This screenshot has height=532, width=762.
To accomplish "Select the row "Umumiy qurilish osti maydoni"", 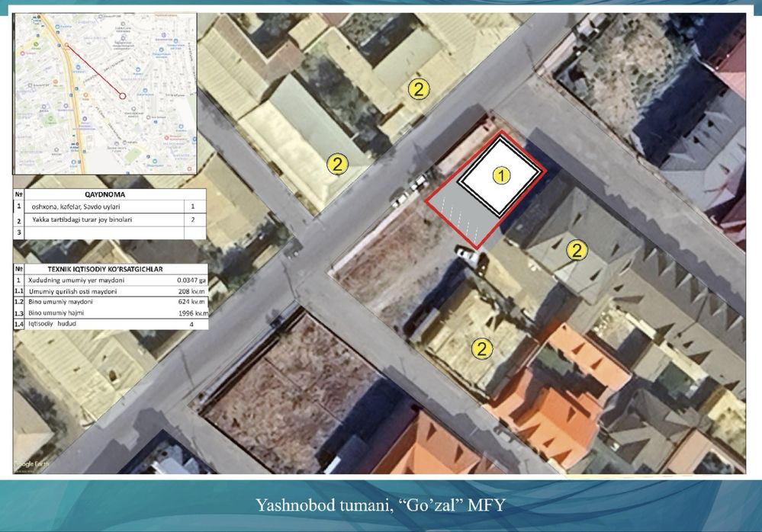I will point(111,291).
